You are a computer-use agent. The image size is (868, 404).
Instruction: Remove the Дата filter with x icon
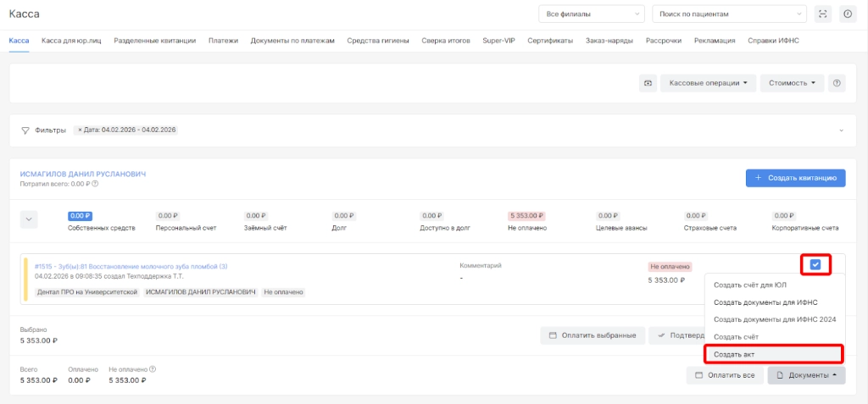point(81,130)
